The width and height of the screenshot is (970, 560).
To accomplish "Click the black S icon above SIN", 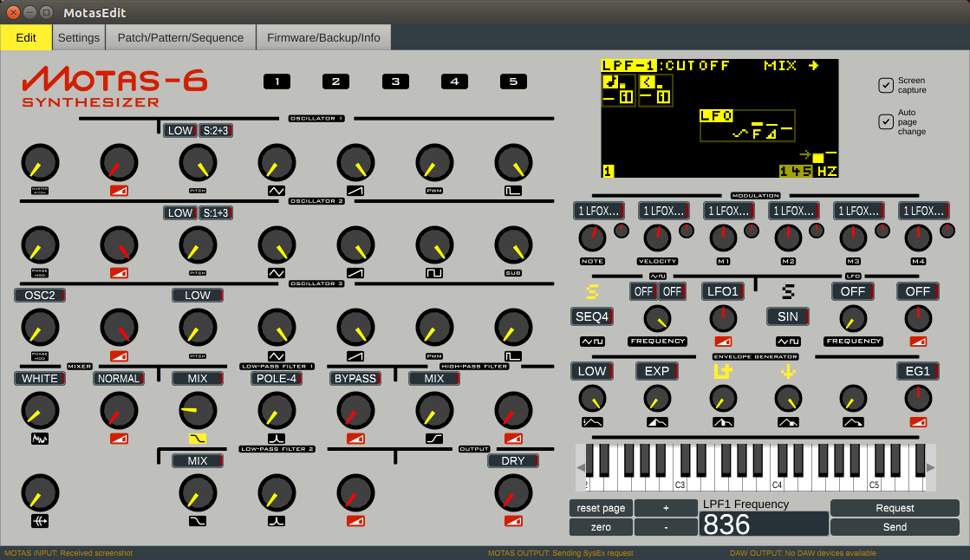I will (787, 290).
